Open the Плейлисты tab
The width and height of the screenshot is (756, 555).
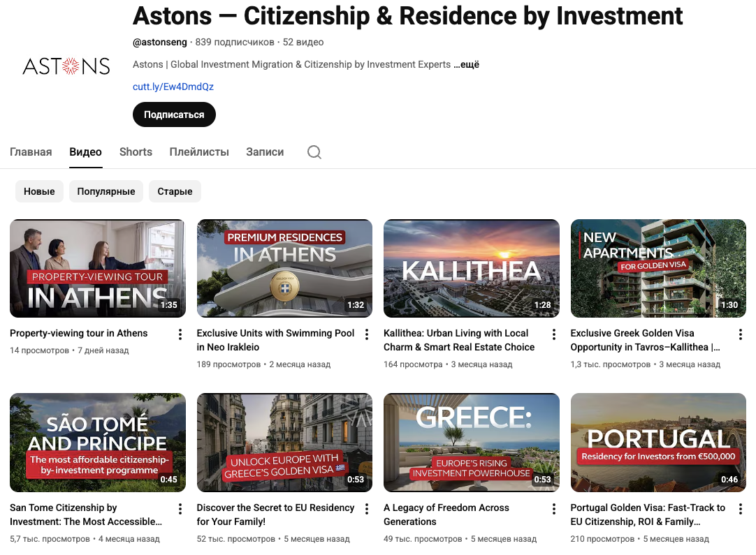[199, 152]
